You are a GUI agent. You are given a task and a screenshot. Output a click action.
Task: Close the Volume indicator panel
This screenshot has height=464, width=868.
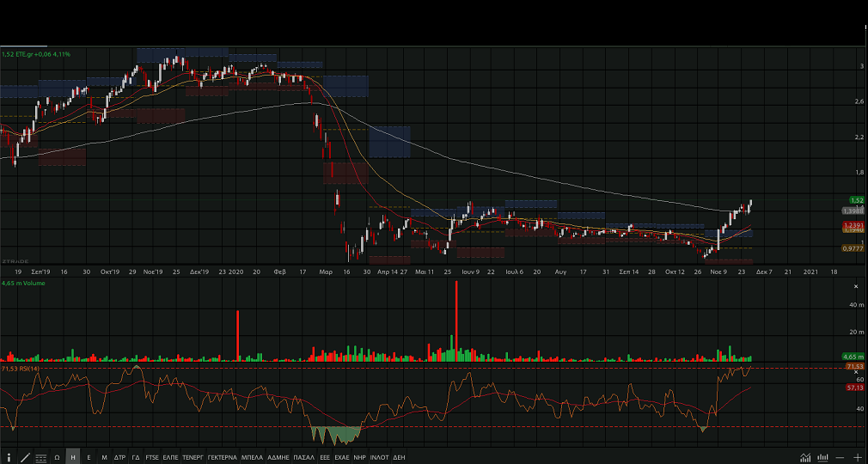856,285
